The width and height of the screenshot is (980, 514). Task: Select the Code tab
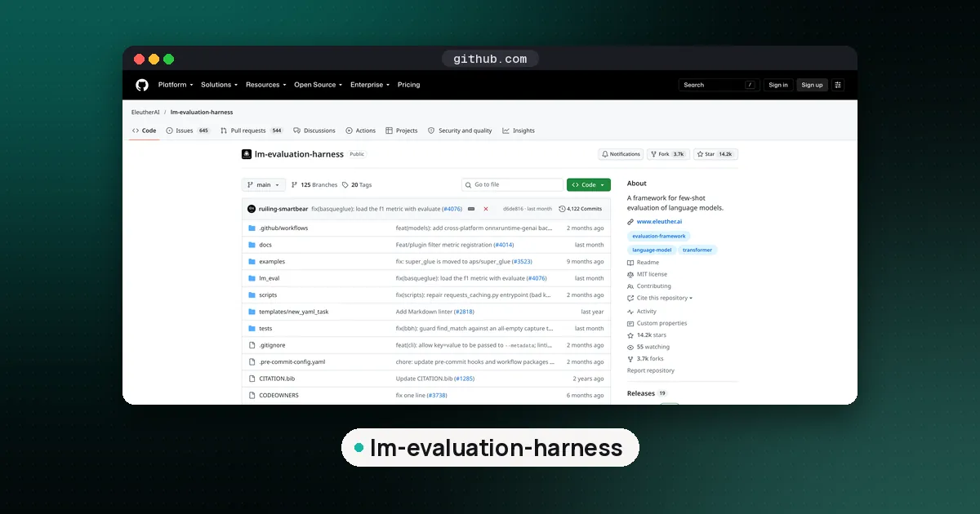pyautogui.click(x=145, y=131)
